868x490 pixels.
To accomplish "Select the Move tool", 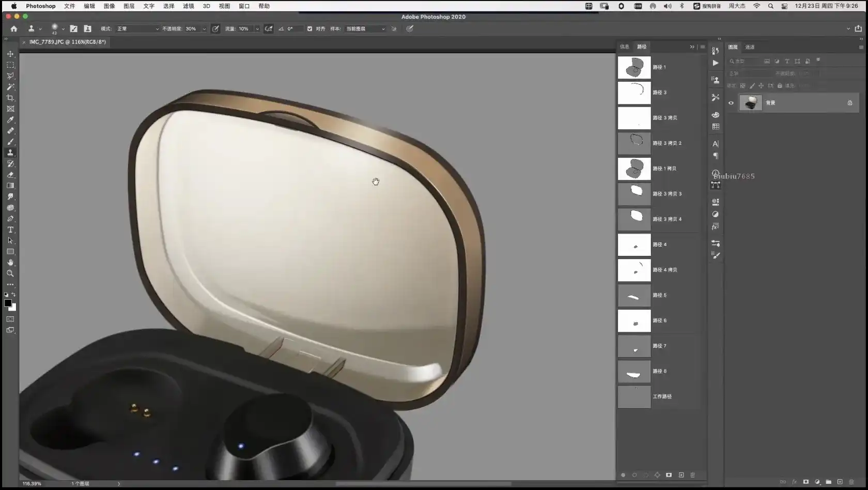I will point(10,54).
